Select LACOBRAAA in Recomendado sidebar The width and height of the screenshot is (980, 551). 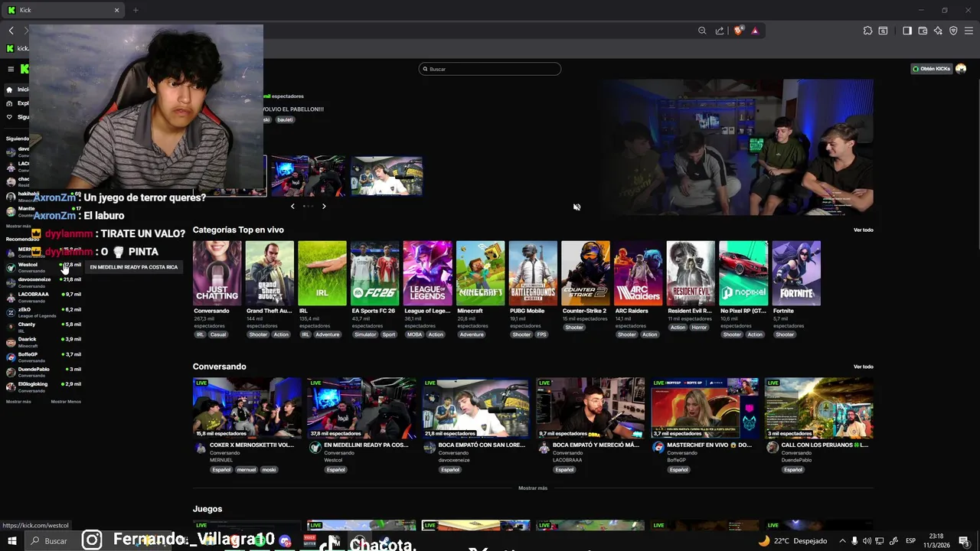[x=44, y=297]
